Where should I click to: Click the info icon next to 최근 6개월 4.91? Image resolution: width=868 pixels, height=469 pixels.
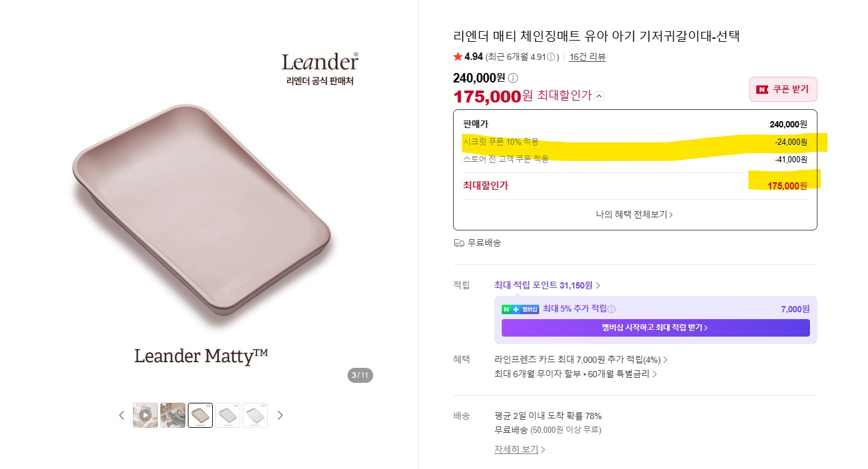[551, 57]
